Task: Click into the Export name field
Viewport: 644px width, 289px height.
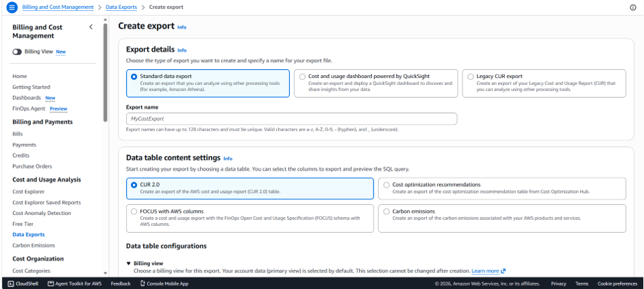Action: [x=292, y=118]
